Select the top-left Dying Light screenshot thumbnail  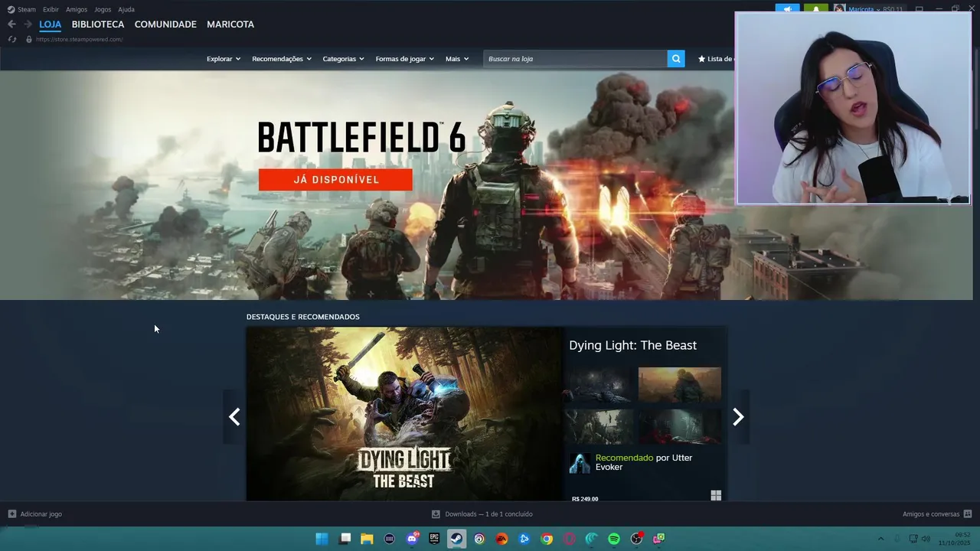tap(598, 384)
